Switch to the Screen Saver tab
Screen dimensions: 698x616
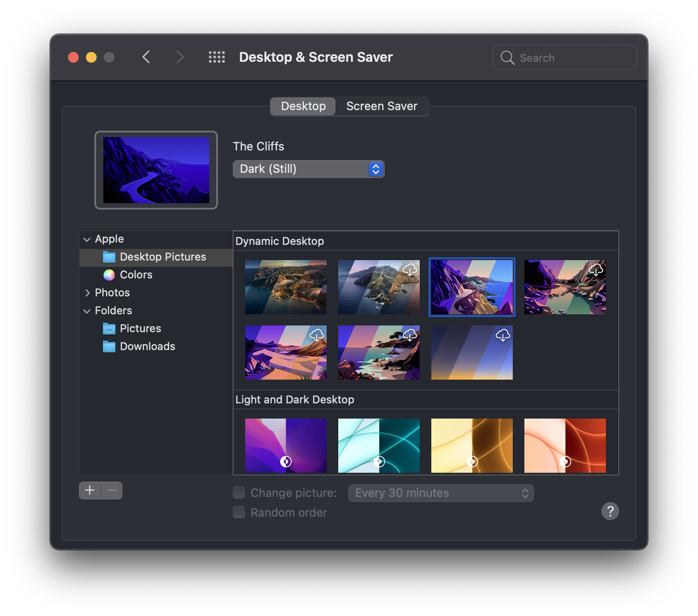pyautogui.click(x=382, y=107)
